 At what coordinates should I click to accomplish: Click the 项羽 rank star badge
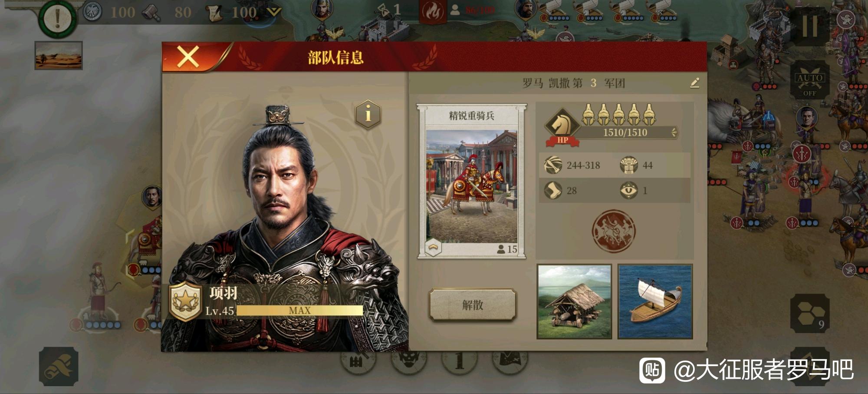(185, 301)
